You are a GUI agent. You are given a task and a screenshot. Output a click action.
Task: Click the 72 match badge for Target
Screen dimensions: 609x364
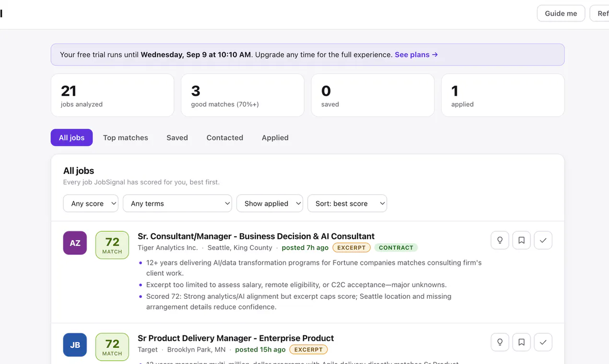pyautogui.click(x=112, y=347)
